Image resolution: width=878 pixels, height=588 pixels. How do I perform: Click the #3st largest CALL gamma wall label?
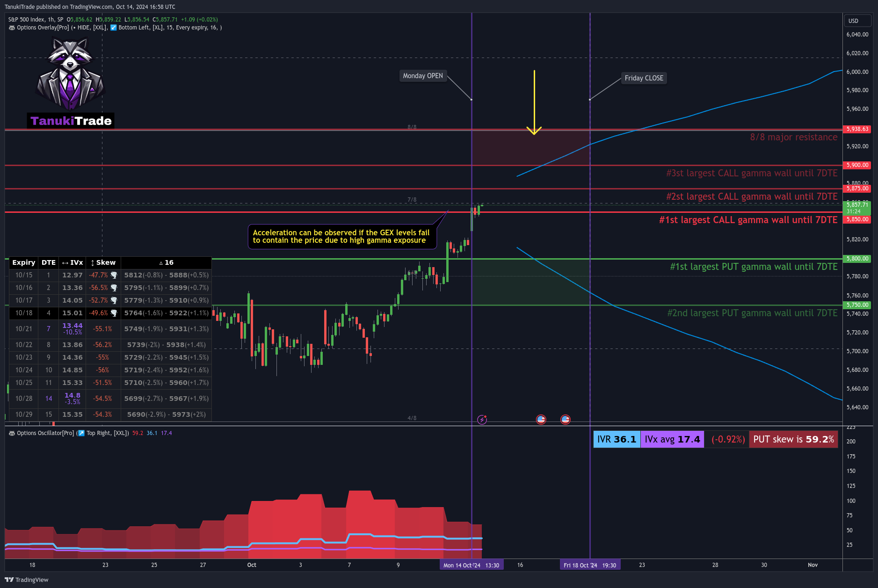pos(752,173)
